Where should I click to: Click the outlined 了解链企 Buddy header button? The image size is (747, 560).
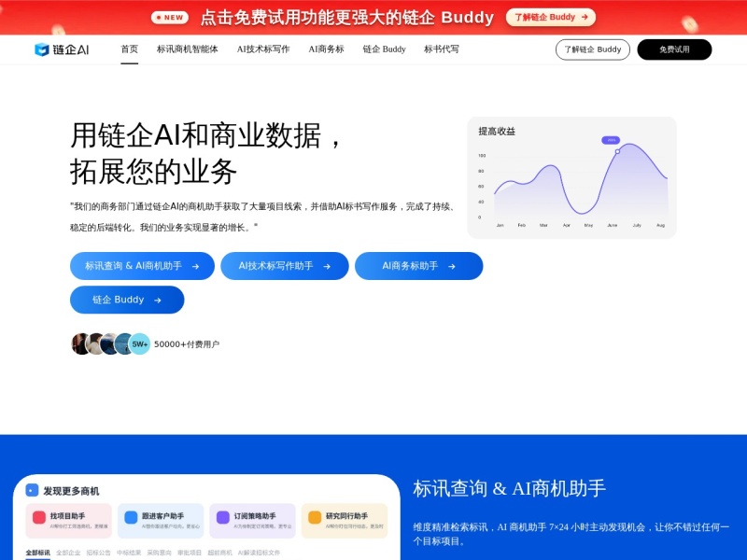593,49
